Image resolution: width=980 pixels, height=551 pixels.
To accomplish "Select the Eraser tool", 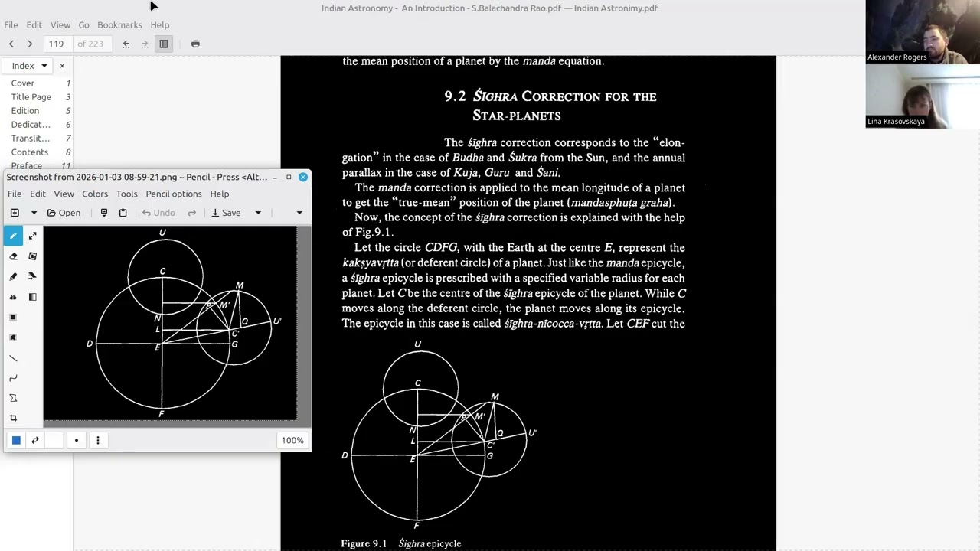I will (13, 256).
